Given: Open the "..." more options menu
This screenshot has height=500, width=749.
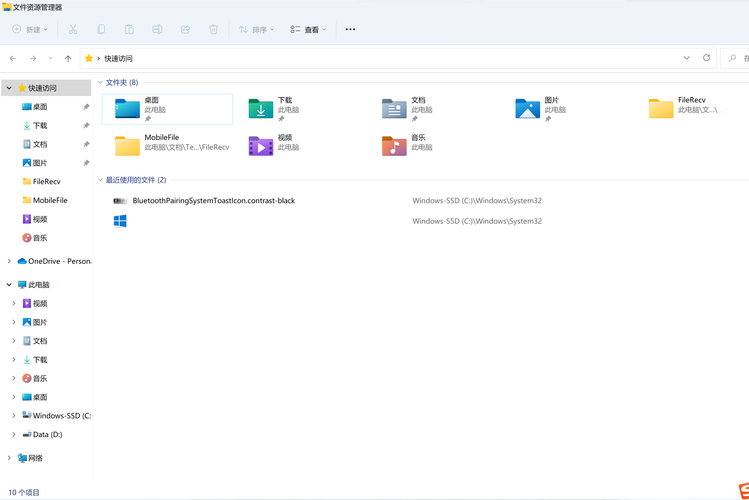Looking at the screenshot, I should (x=350, y=30).
